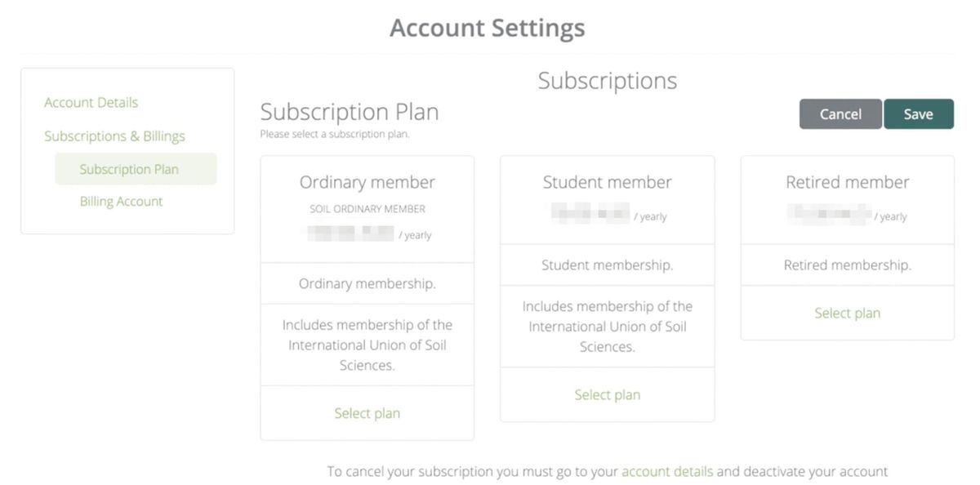Click the Ordinary member card title
980x485 pixels.
point(367,183)
